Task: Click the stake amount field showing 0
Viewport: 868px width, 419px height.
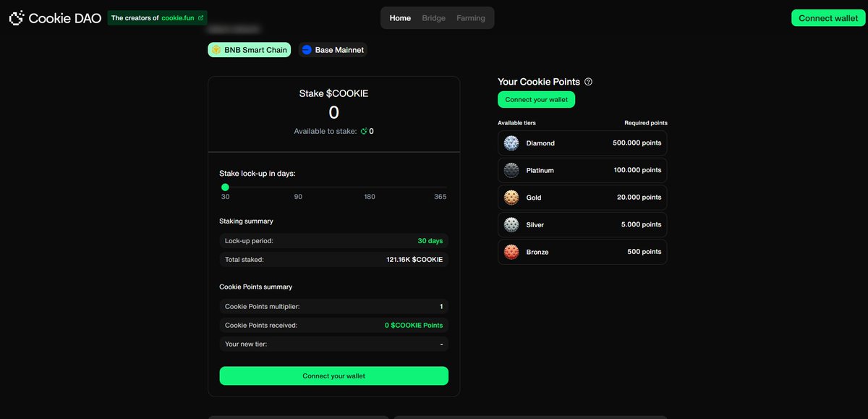Action: point(333,112)
